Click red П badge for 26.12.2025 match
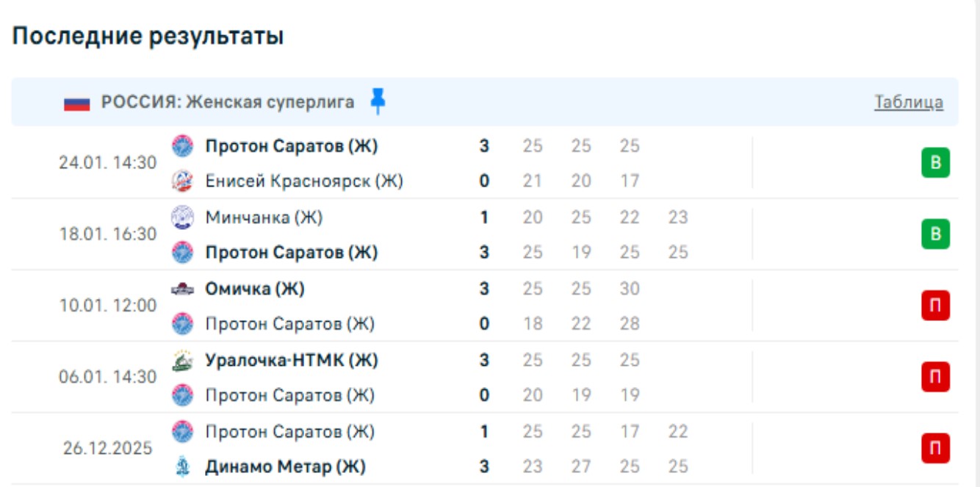980x487 pixels. pyautogui.click(x=935, y=448)
